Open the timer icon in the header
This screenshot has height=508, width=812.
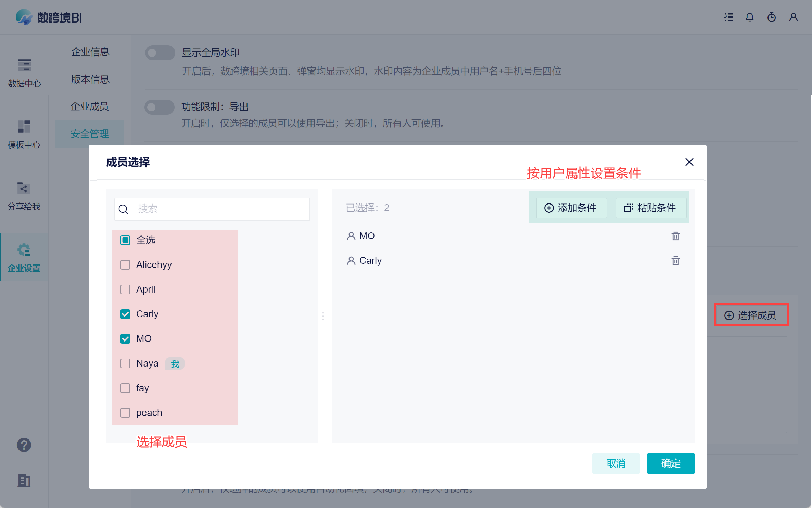coord(772,17)
